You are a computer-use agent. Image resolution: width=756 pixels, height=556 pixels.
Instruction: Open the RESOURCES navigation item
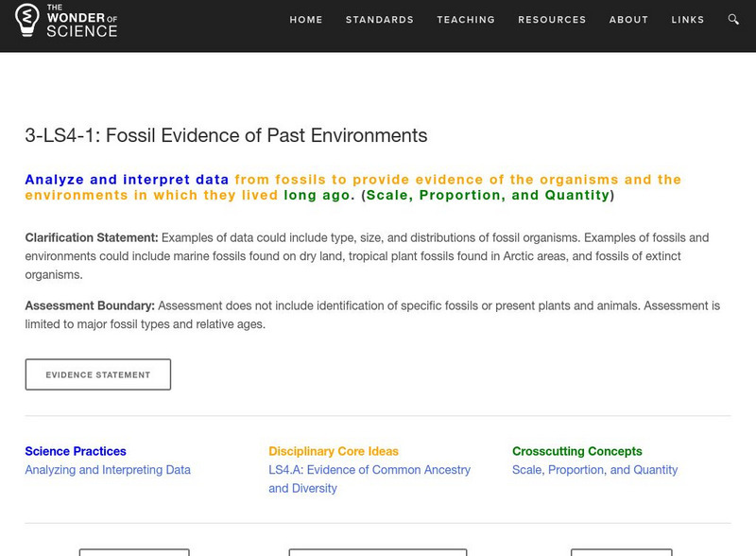click(553, 19)
